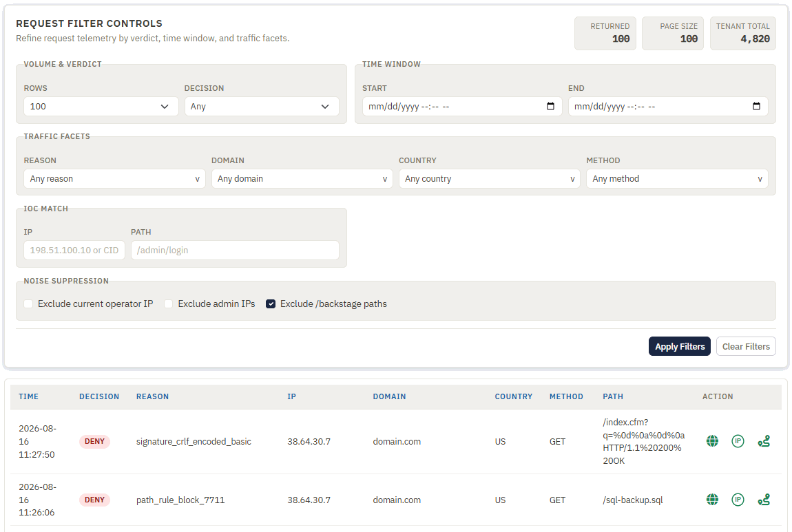The width and height of the screenshot is (792, 532).
Task: Open the Rows dropdown showing 100
Action: click(x=101, y=107)
